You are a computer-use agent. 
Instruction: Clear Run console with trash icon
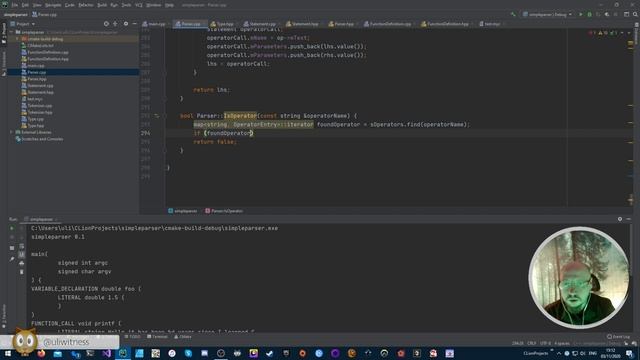tap(22, 272)
